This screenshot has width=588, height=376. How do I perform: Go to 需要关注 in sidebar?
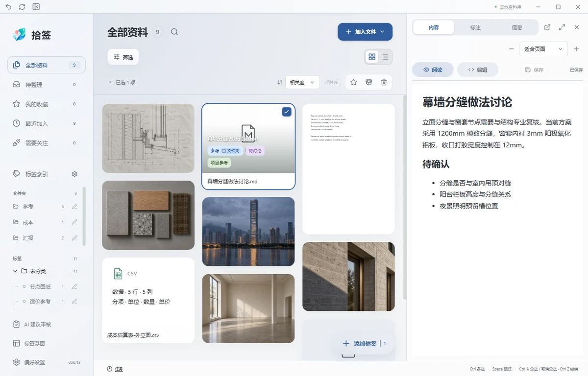click(x=47, y=143)
